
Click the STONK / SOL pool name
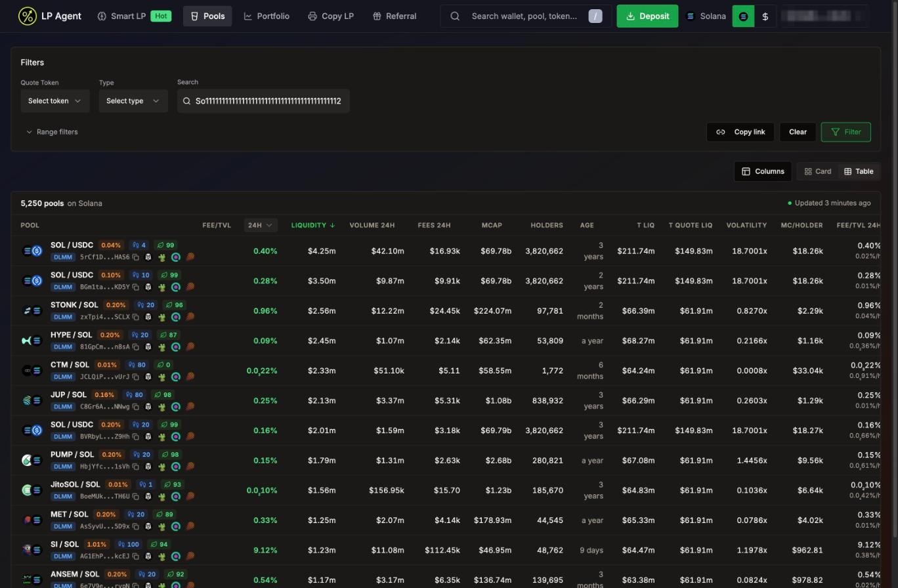(x=74, y=304)
